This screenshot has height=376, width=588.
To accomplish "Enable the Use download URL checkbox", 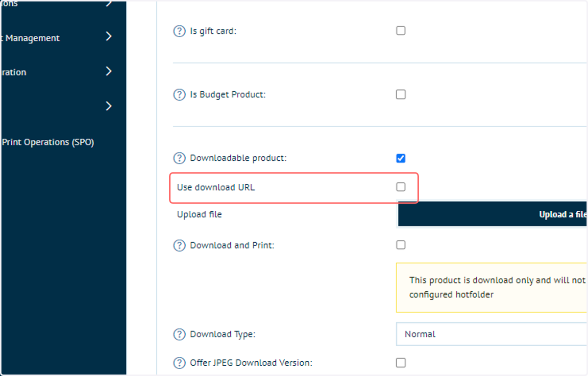I will pos(401,187).
